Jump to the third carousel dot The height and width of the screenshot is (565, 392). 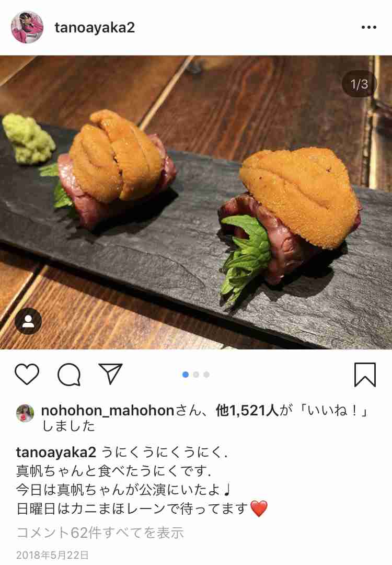[206, 375]
